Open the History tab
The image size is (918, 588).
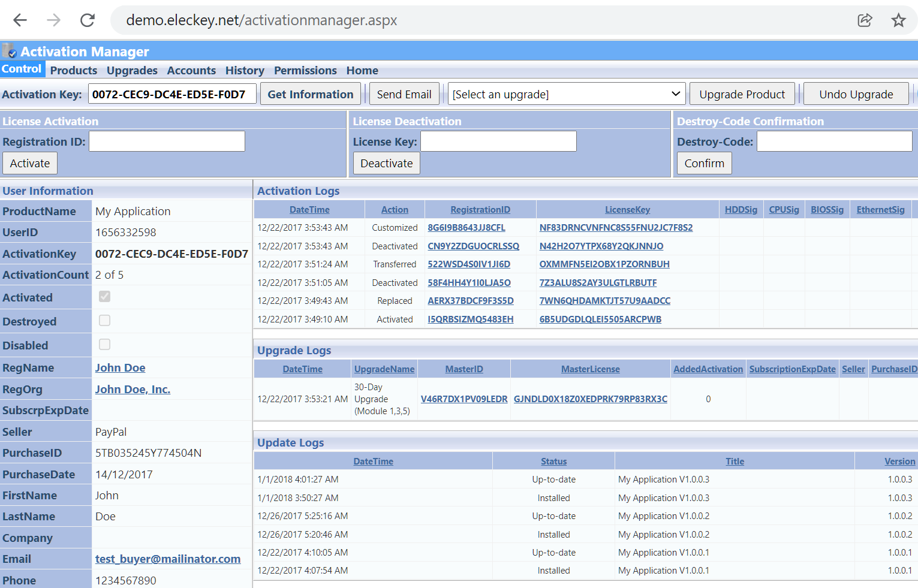tap(245, 70)
